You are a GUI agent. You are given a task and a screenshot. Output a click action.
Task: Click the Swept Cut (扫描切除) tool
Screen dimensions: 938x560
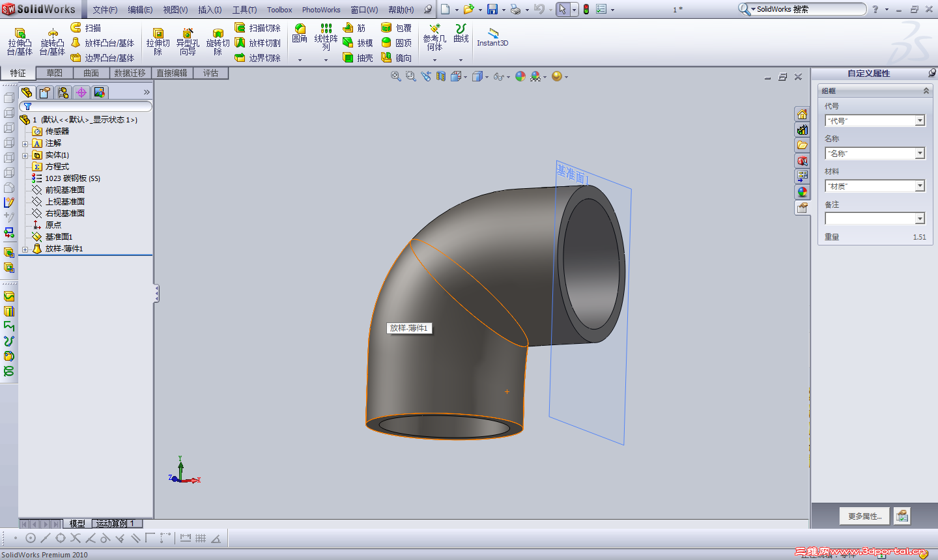[x=258, y=28]
